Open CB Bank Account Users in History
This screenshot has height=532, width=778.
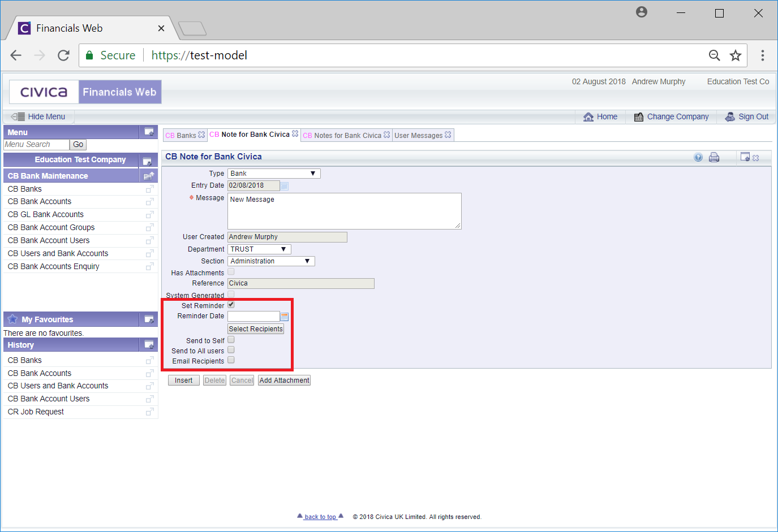(x=49, y=399)
